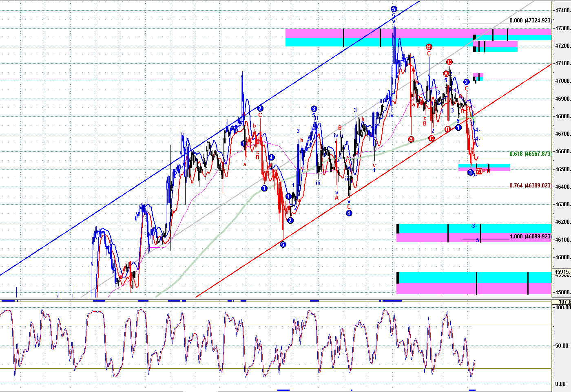Pick the 47100 price axis label
This screenshot has height=392, width=571.
pos(563,63)
